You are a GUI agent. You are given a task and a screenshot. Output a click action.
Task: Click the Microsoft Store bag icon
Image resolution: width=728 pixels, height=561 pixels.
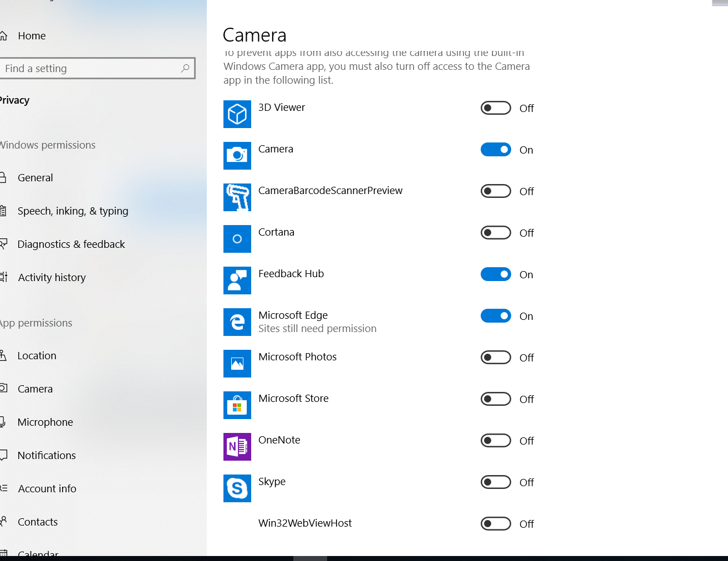[237, 405]
